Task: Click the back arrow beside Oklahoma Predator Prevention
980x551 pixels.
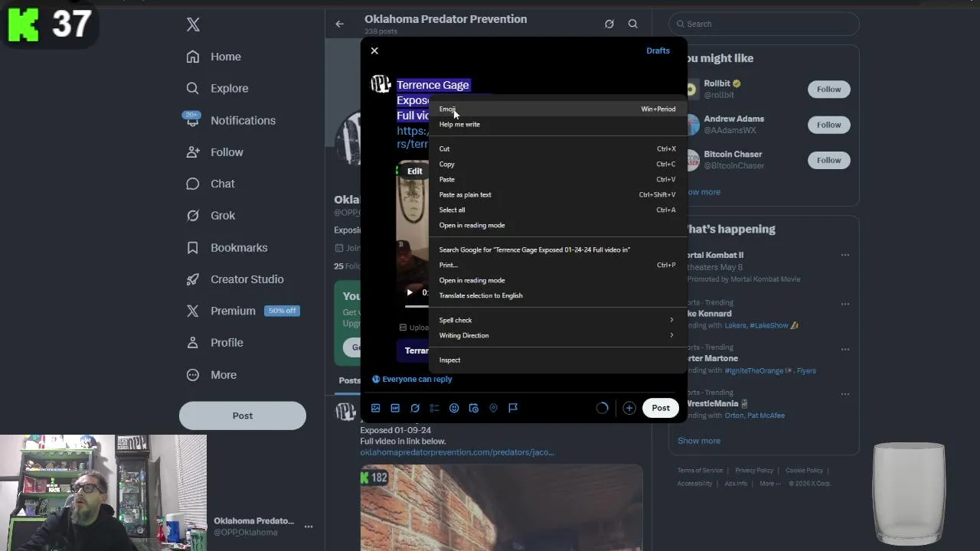Action: pyautogui.click(x=340, y=24)
